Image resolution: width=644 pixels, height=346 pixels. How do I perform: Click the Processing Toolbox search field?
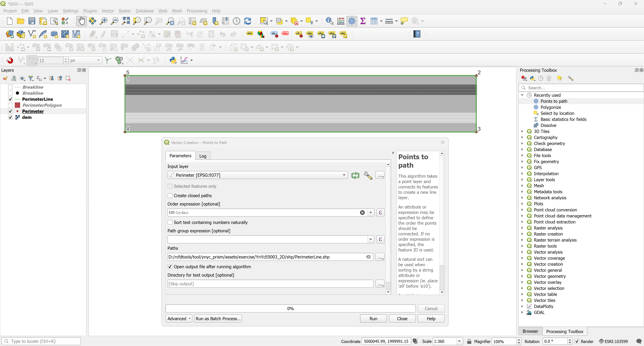point(581,88)
